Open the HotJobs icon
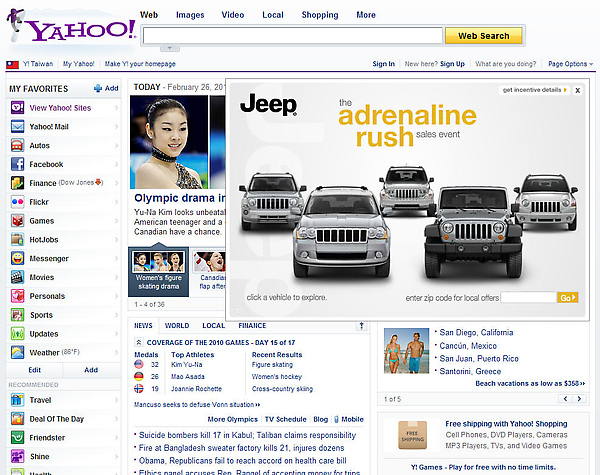The image size is (600, 475). coord(18,240)
